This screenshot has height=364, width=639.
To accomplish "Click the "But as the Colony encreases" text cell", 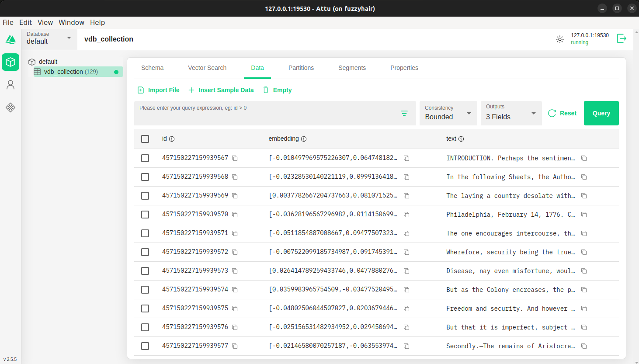I will coord(511,290).
